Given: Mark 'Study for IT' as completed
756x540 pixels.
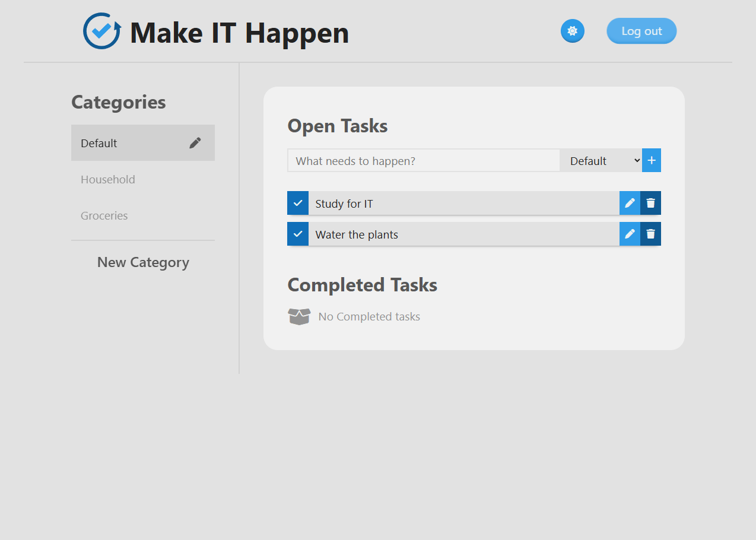Looking at the screenshot, I should 297,203.
